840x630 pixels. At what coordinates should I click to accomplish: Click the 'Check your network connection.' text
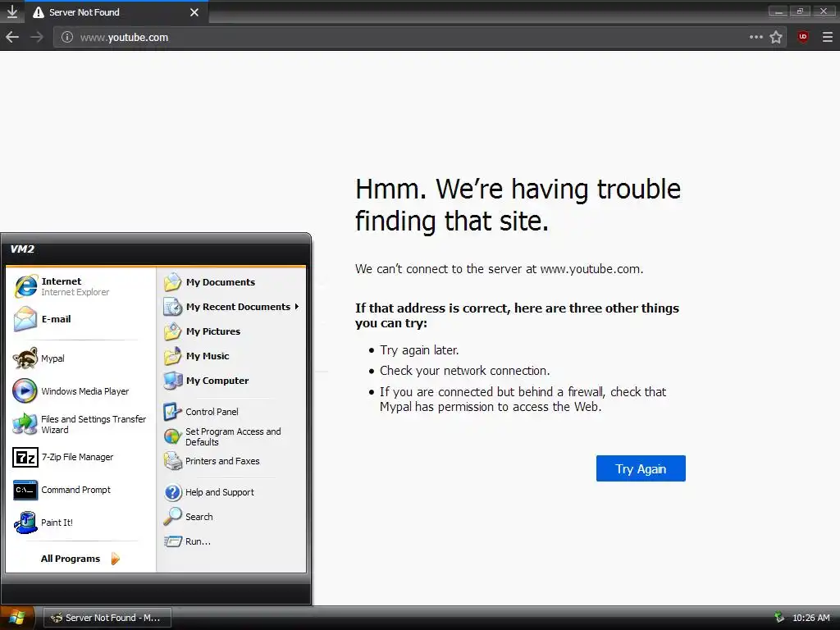coord(464,371)
